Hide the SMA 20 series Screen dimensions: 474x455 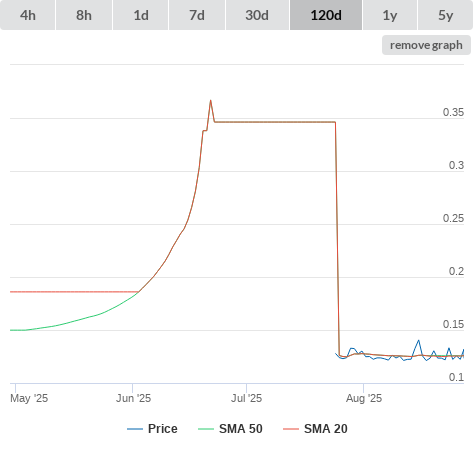[x=326, y=429]
